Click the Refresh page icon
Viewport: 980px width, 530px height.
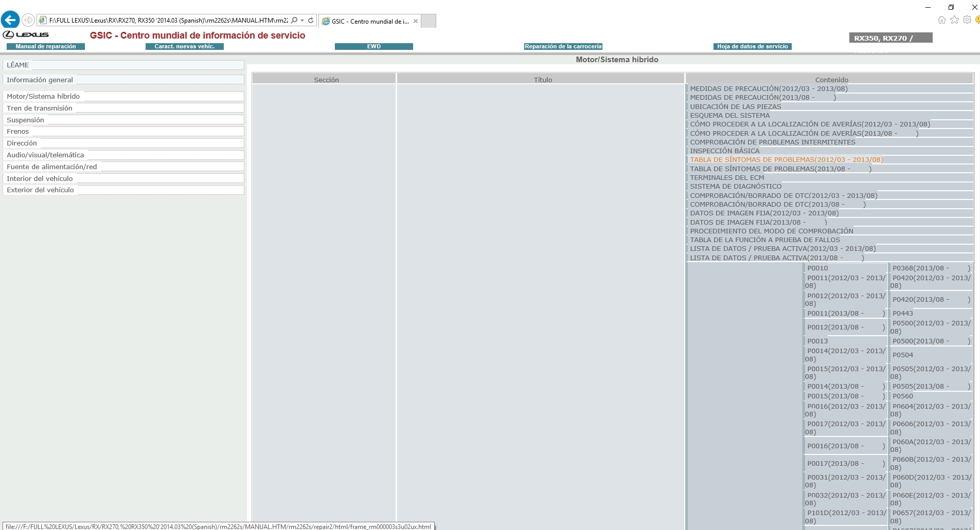[x=311, y=21]
